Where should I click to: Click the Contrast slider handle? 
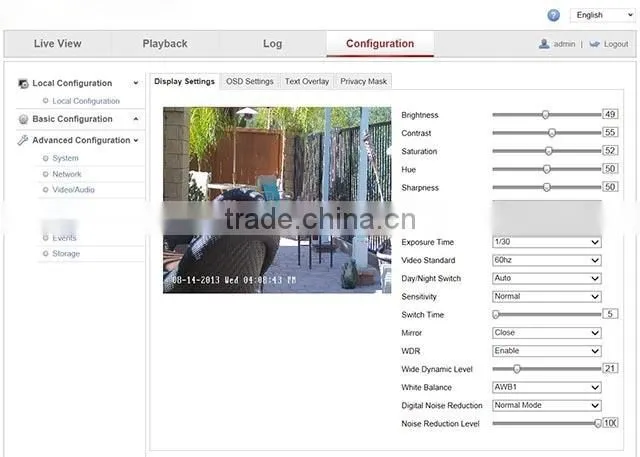click(x=552, y=133)
